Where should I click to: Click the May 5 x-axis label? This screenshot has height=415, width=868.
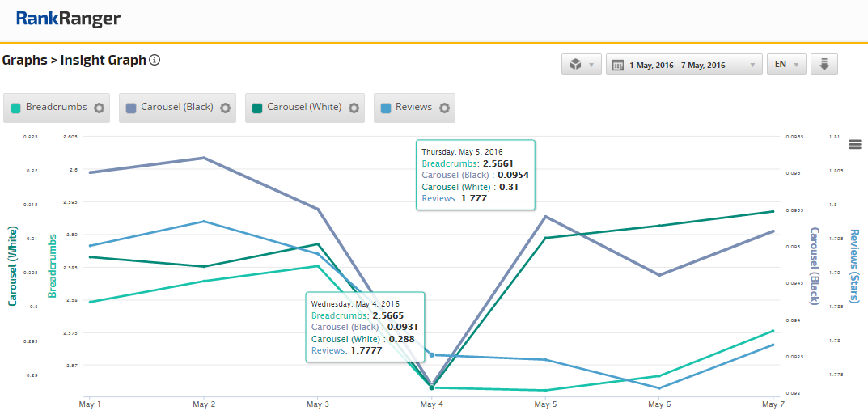tap(545, 403)
